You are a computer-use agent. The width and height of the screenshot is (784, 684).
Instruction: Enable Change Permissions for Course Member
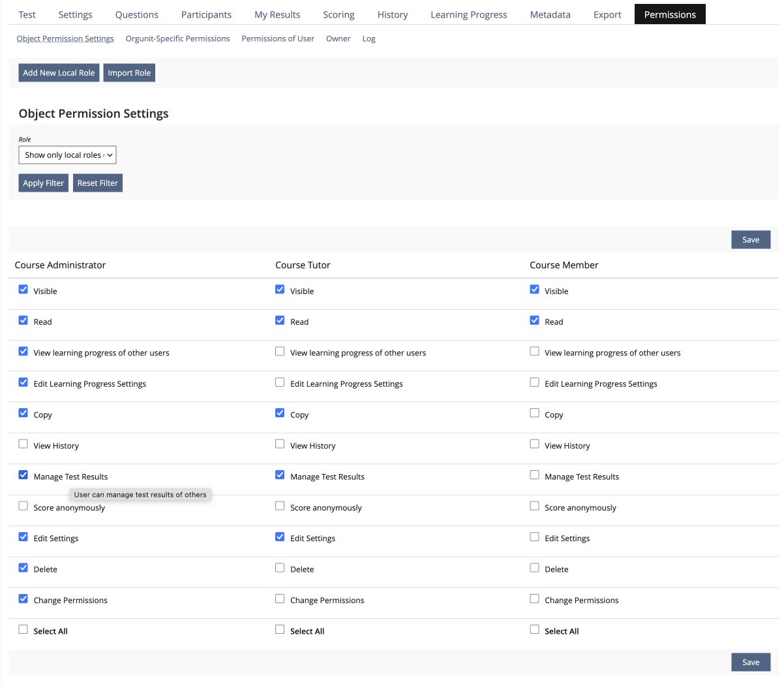pyautogui.click(x=534, y=599)
